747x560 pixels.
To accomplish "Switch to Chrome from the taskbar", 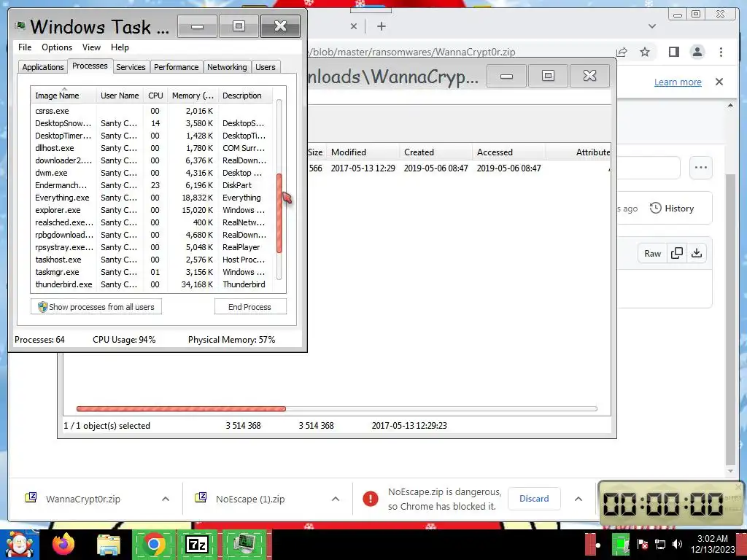I will click(x=153, y=544).
